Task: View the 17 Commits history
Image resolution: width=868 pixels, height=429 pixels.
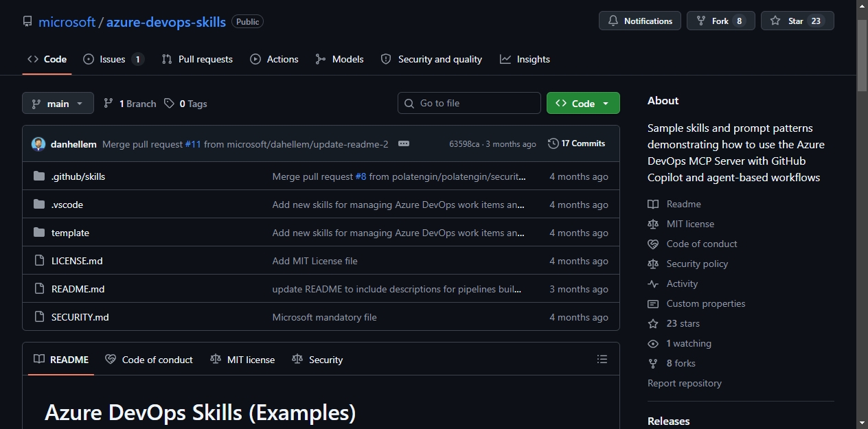Action: (x=577, y=143)
